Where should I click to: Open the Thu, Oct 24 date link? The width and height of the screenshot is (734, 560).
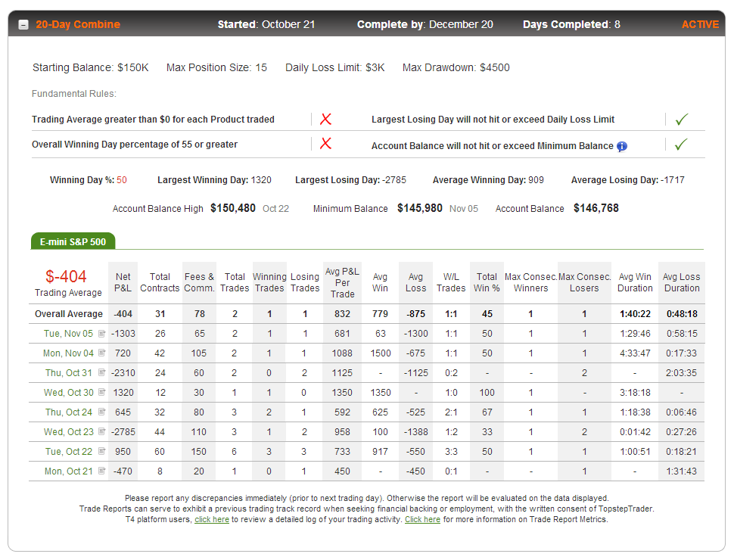[68, 412]
